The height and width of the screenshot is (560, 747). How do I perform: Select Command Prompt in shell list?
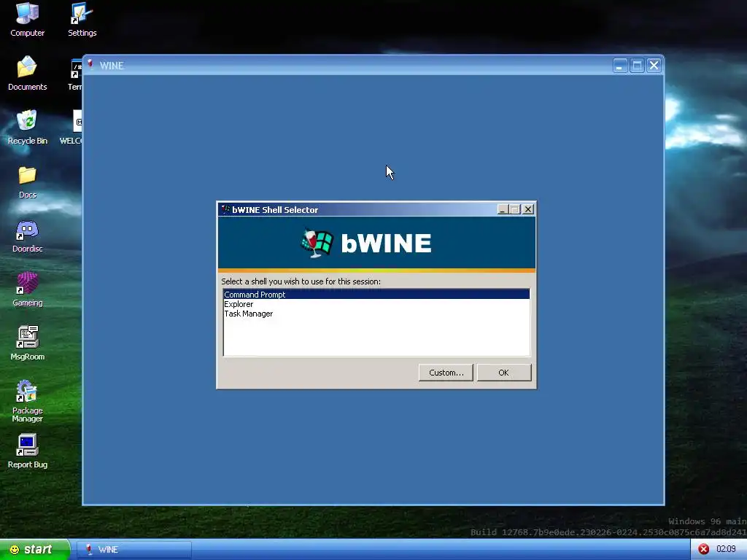tap(376, 295)
